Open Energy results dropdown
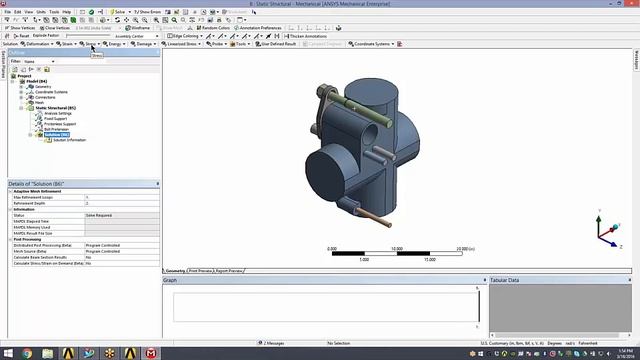This screenshot has height=360, width=640. (x=114, y=44)
